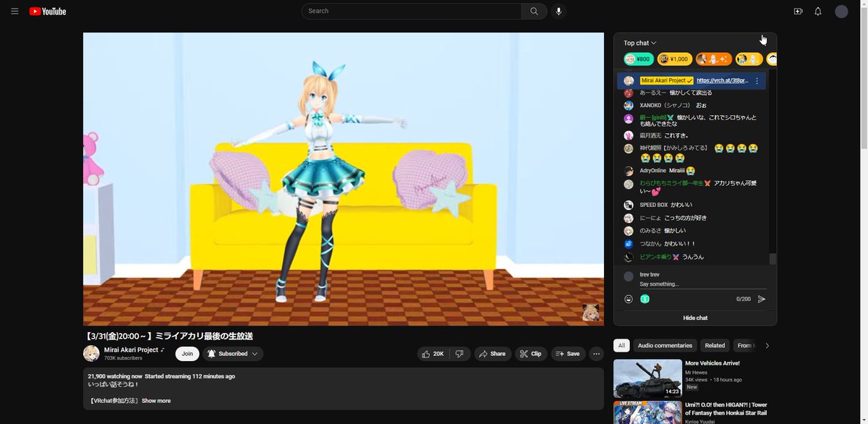
Task: Go to YouTube home via logo
Action: click(48, 12)
